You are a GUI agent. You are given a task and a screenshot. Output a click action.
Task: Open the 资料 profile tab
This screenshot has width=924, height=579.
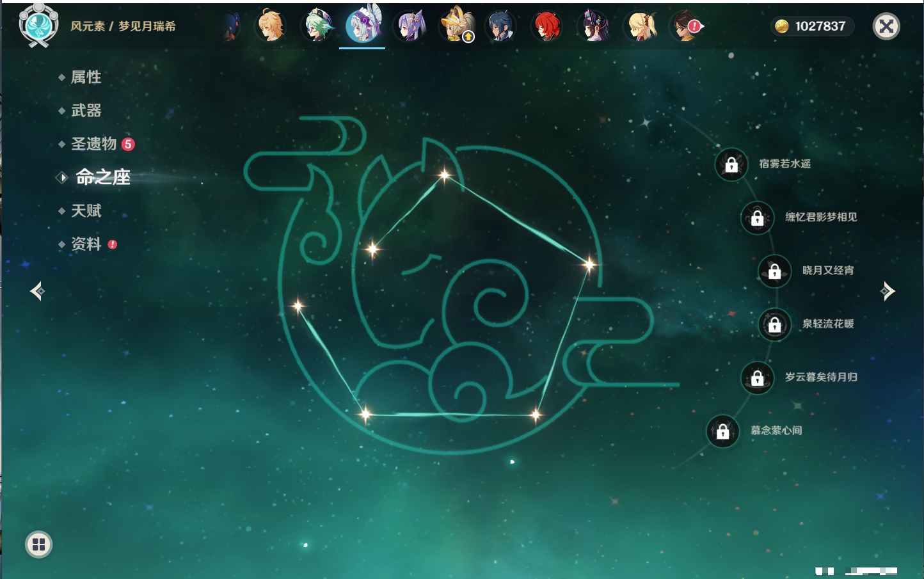pos(86,244)
